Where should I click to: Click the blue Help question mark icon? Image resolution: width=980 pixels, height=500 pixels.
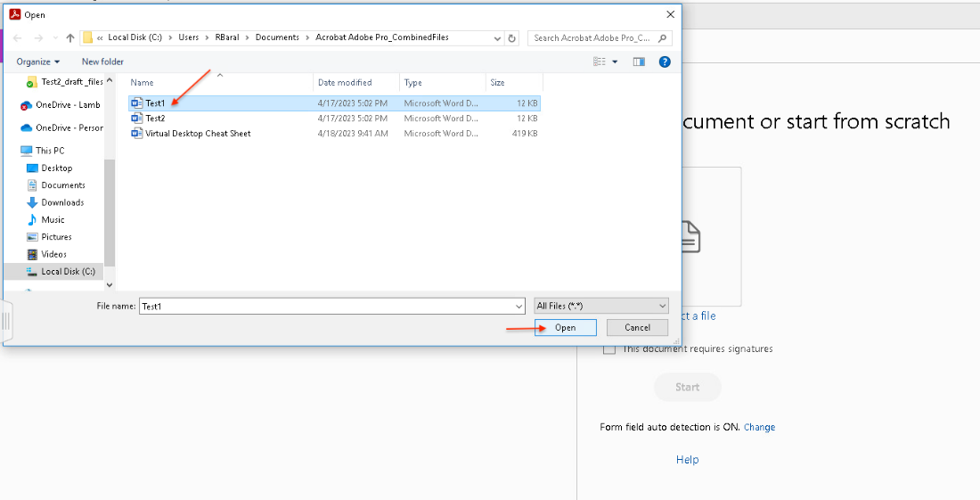click(664, 61)
